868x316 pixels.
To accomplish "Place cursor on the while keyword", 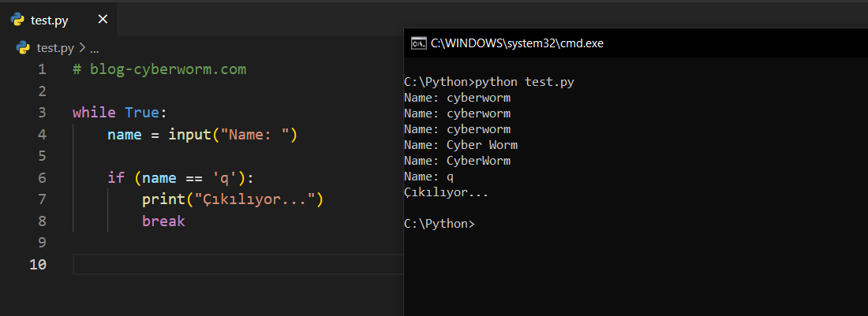I will point(94,112).
